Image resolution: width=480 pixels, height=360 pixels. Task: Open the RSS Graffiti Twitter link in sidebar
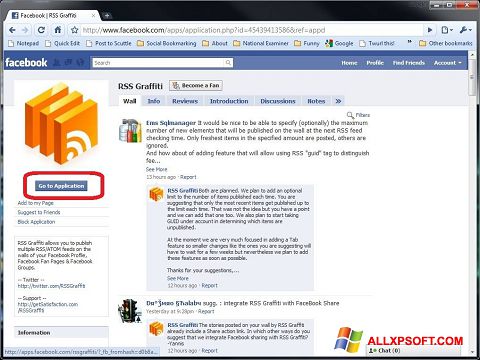[x=51, y=286]
